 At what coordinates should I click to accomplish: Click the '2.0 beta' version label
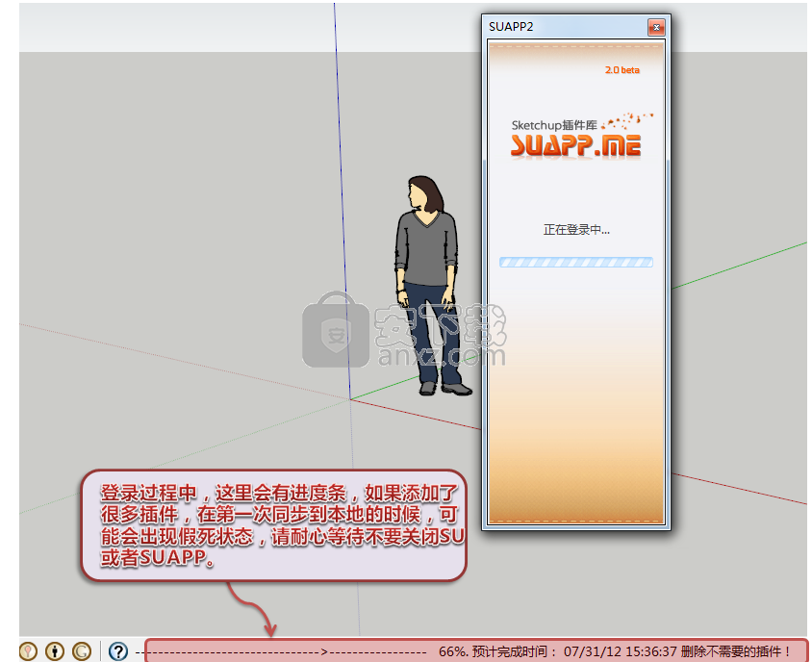coord(622,70)
